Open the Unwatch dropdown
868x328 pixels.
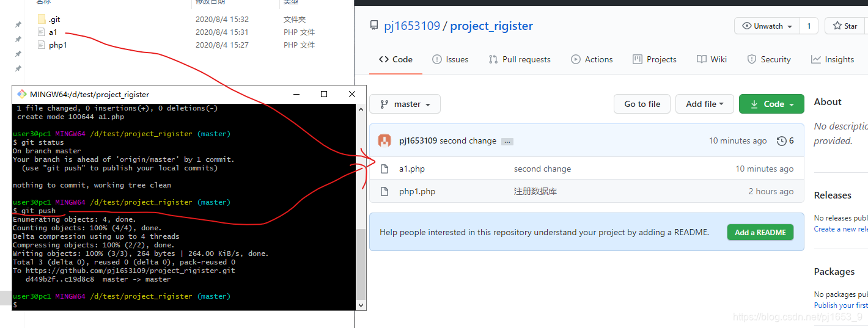tap(767, 26)
